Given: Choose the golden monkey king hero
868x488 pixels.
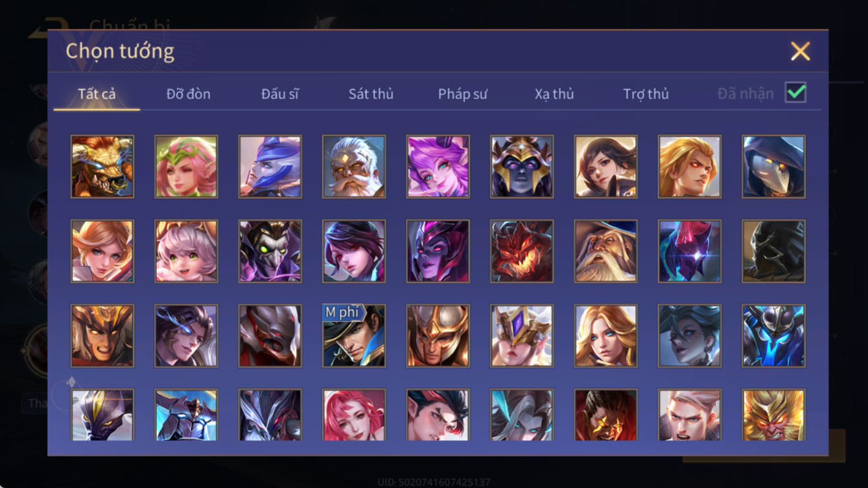Looking at the screenshot, I should [774, 415].
